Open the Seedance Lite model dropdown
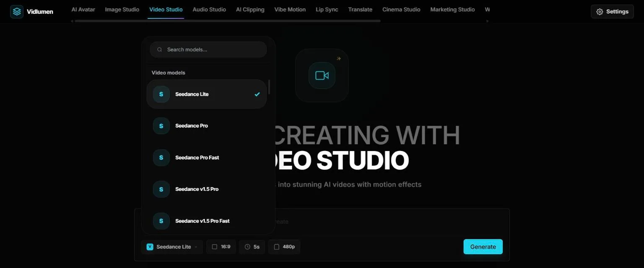Viewport: 644px width, 268px height. [x=172, y=247]
